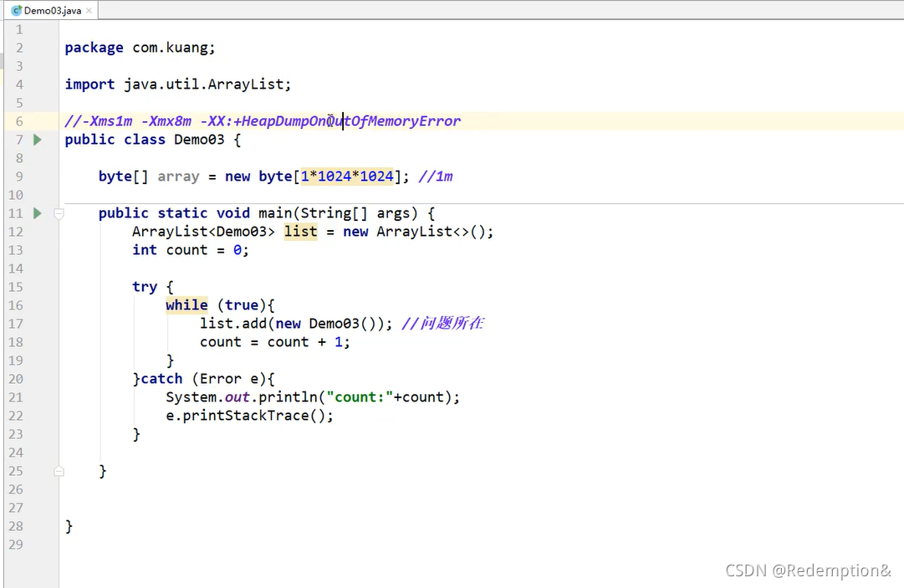Click 'int count = 0;' declaration
The image size is (904, 588).
[191, 250]
